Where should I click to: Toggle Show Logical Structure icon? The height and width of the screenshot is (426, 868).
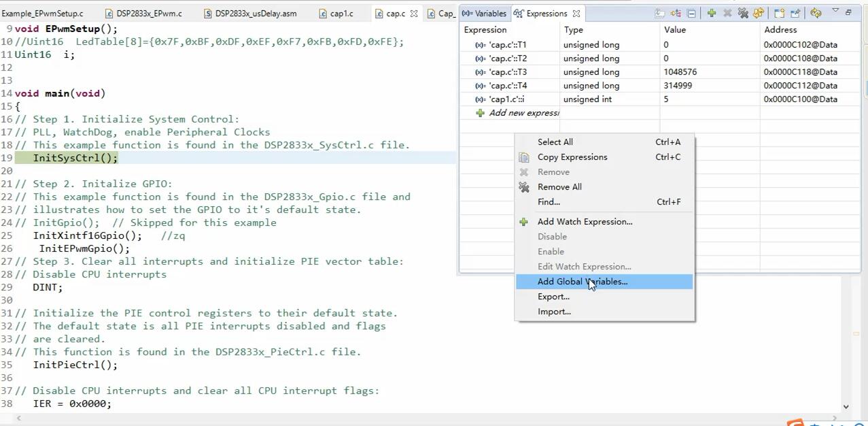click(676, 13)
